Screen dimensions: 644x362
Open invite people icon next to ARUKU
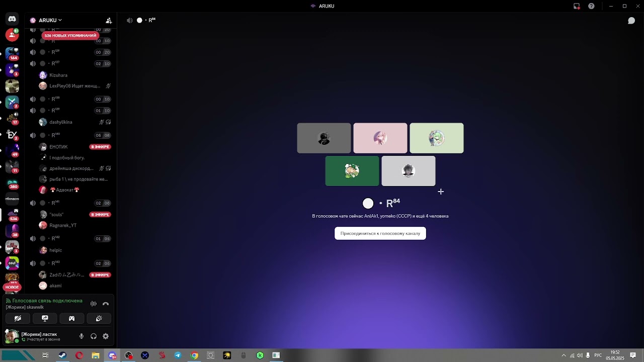pos(109,21)
